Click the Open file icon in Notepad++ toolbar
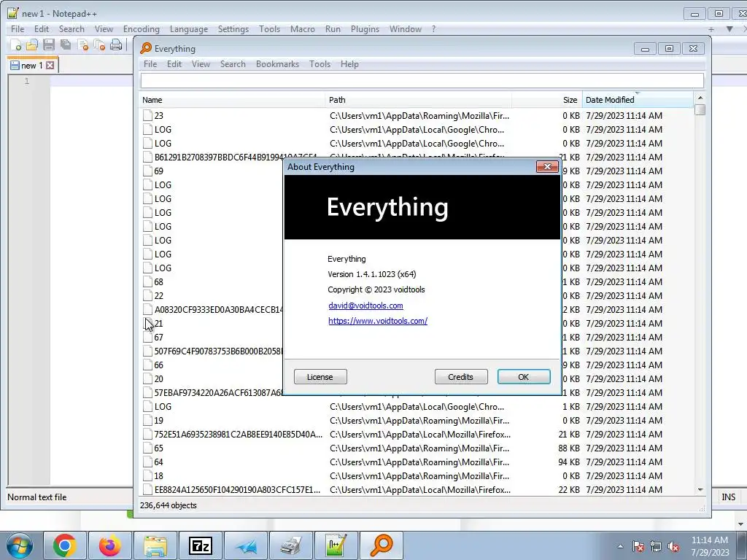The height and width of the screenshot is (560, 747). click(x=32, y=45)
